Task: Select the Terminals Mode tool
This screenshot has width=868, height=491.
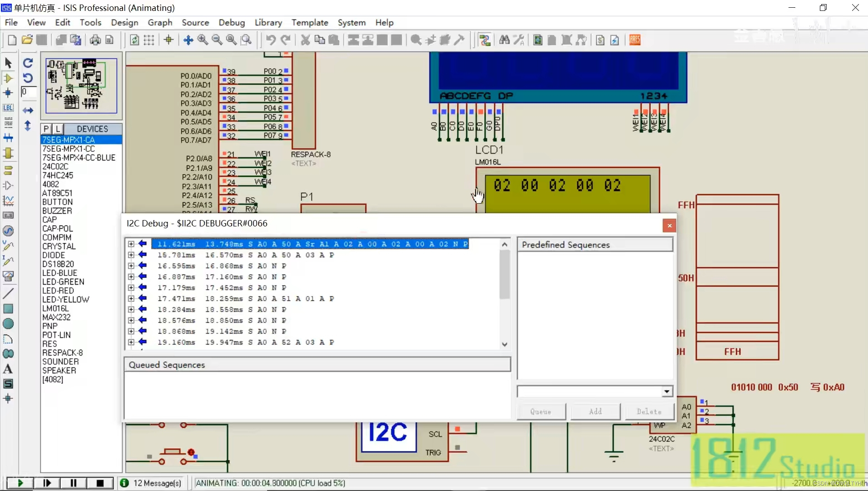Action: (x=8, y=170)
